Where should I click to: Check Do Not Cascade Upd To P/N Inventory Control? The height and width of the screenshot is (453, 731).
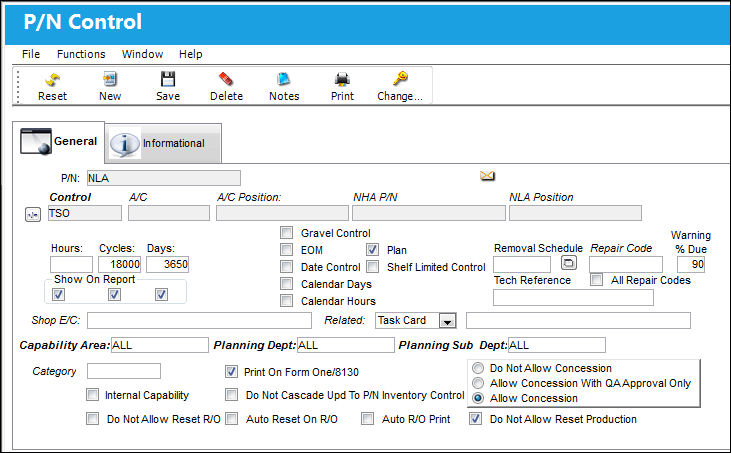click(x=231, y=395)
